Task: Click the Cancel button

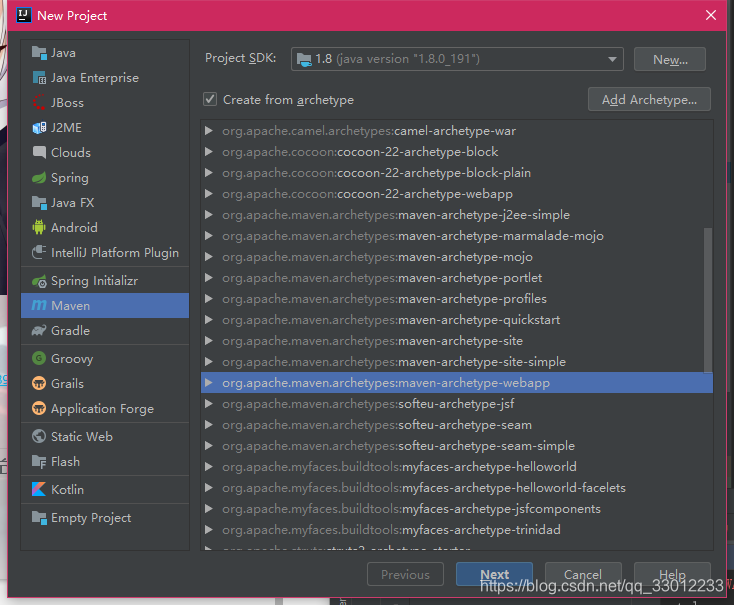Action: tap(583, 574)
